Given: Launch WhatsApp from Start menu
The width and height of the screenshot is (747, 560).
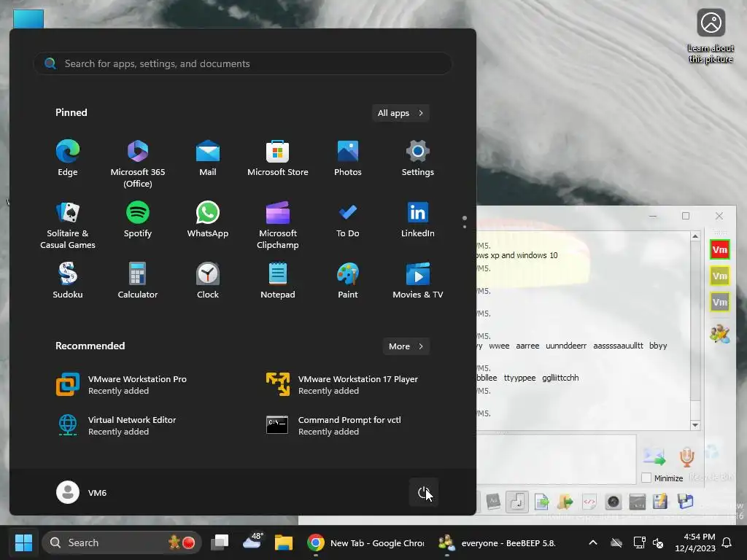Looking at the screenshot, I should click(208, 219).
